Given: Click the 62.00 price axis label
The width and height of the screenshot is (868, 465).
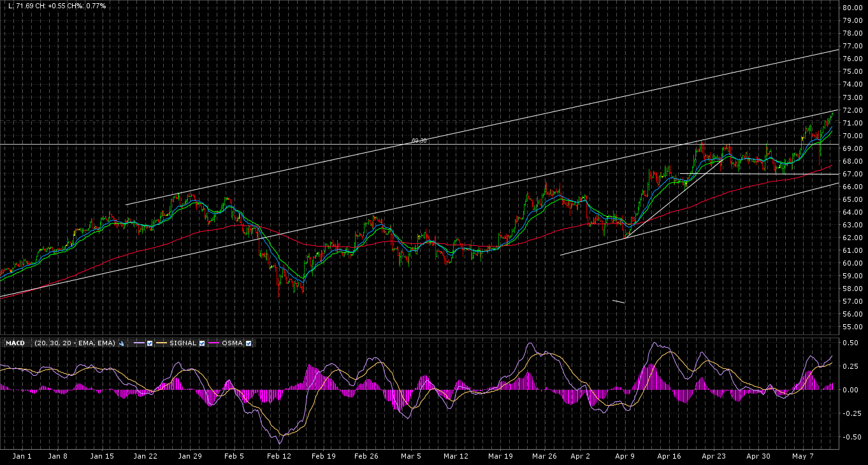Looking at the screenshot, I should [x=853, y=238].
